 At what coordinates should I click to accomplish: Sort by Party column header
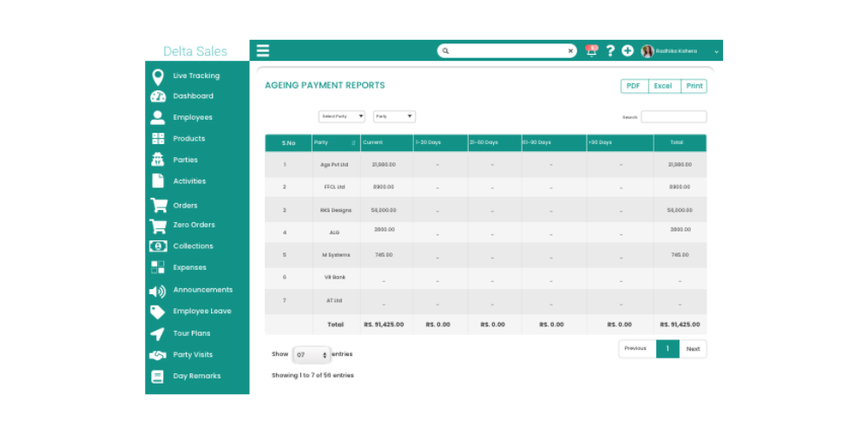(336, 143)
